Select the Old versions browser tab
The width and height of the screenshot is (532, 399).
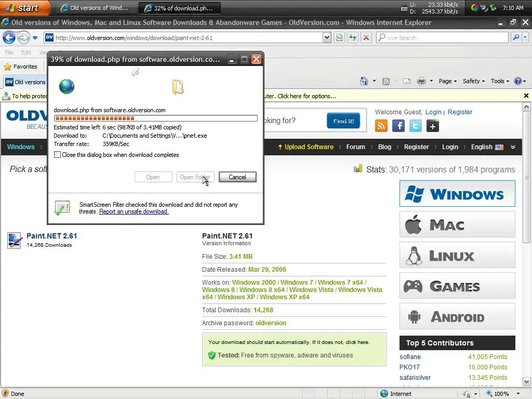(x=26, y=82)
